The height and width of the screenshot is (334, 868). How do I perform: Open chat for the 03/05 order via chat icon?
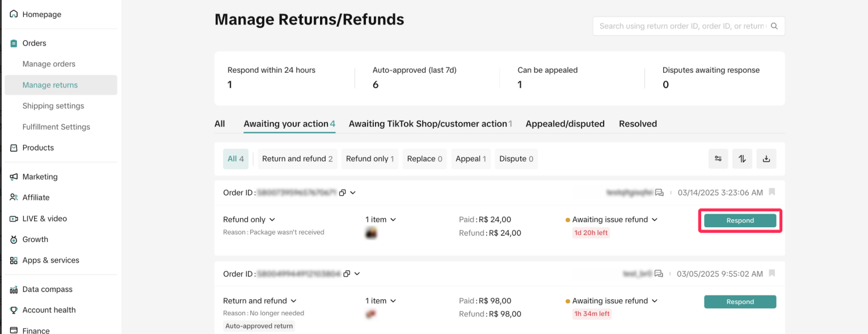(x=658, y=273)
